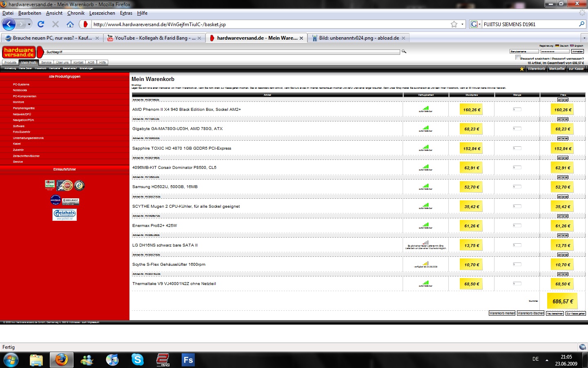Click the shop search magnifier icon

tap(404, 52)
